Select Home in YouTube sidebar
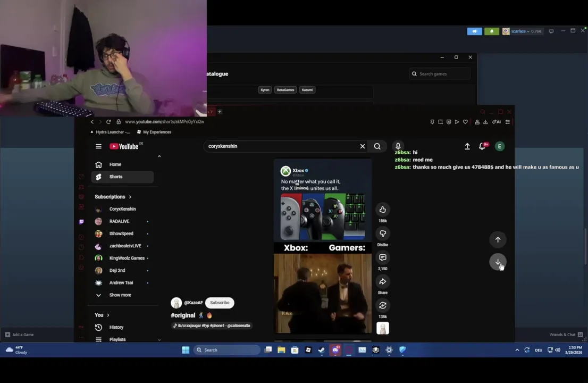 click(x=122, y=164)
